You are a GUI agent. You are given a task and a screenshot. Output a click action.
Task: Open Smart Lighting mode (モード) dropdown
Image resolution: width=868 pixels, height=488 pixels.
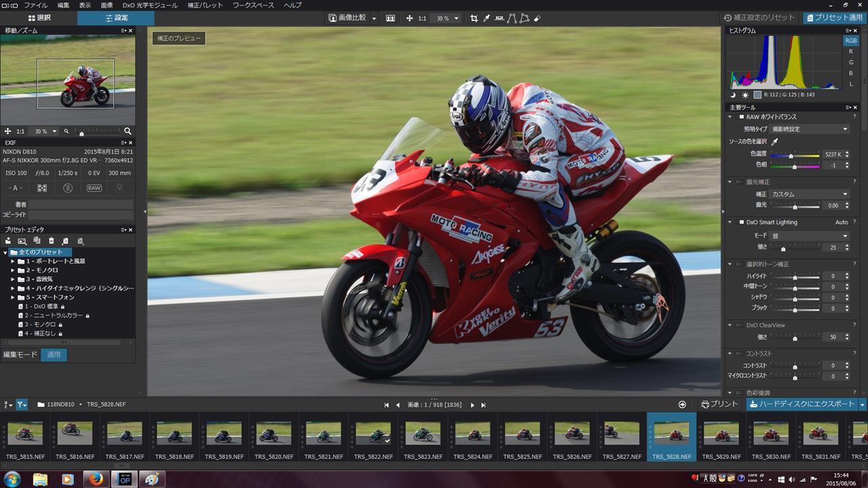point(810,236)
